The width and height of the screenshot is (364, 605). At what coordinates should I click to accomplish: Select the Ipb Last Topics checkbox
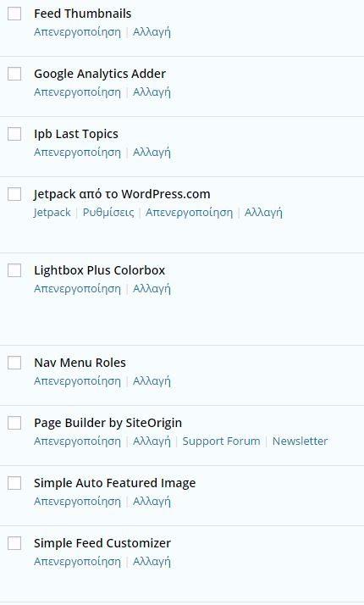pos(14,134)
